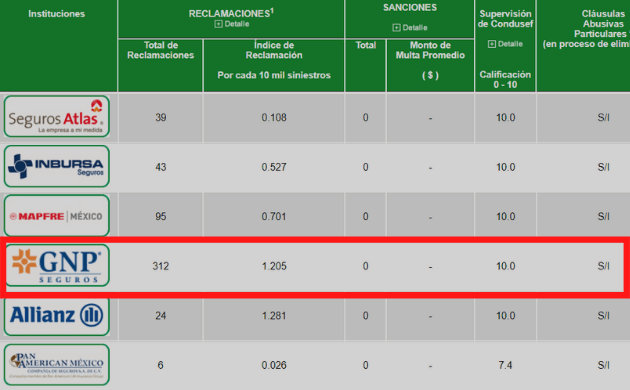Select the Inbursa row's sanctions total 0
The image size is (630, 390).
[x=366, y=167]
